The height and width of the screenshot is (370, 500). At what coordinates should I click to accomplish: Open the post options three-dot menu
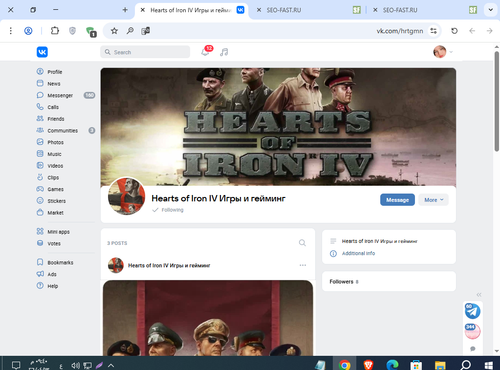(x=303, y=265)
